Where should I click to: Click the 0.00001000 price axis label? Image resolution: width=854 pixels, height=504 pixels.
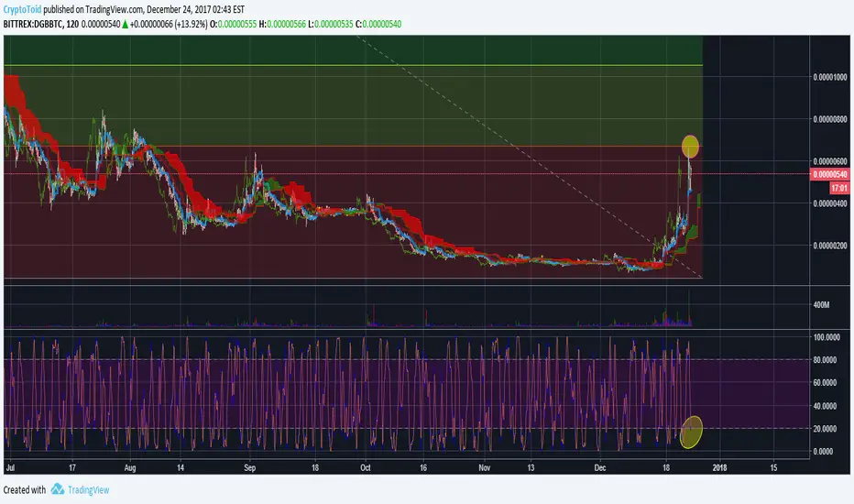tap(830, 77)
